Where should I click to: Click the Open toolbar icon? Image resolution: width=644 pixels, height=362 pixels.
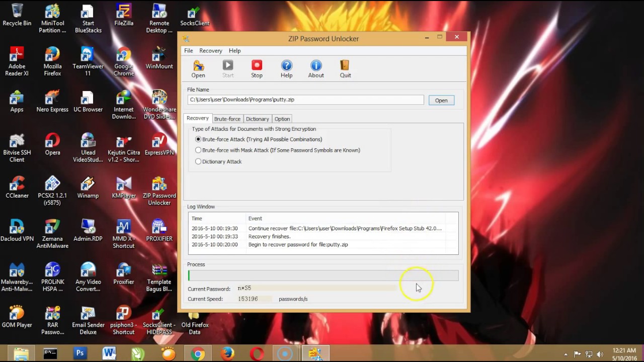(x=198, y=69)
